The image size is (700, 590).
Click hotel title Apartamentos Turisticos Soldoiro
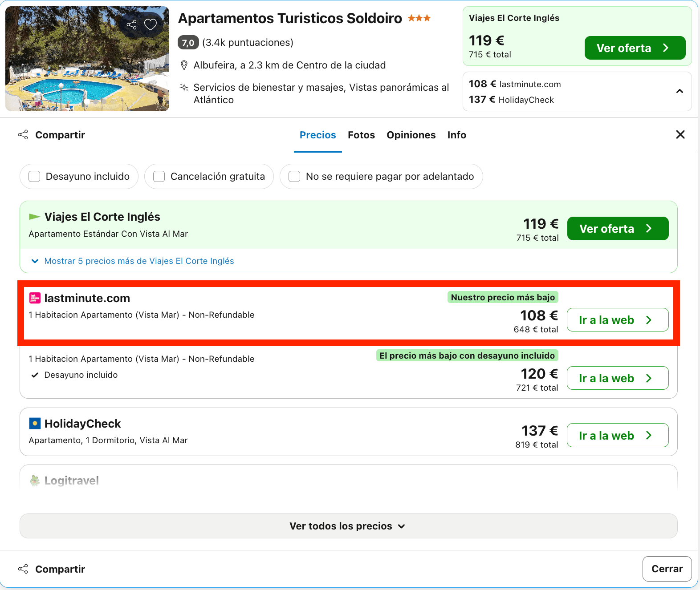[290, 18]
